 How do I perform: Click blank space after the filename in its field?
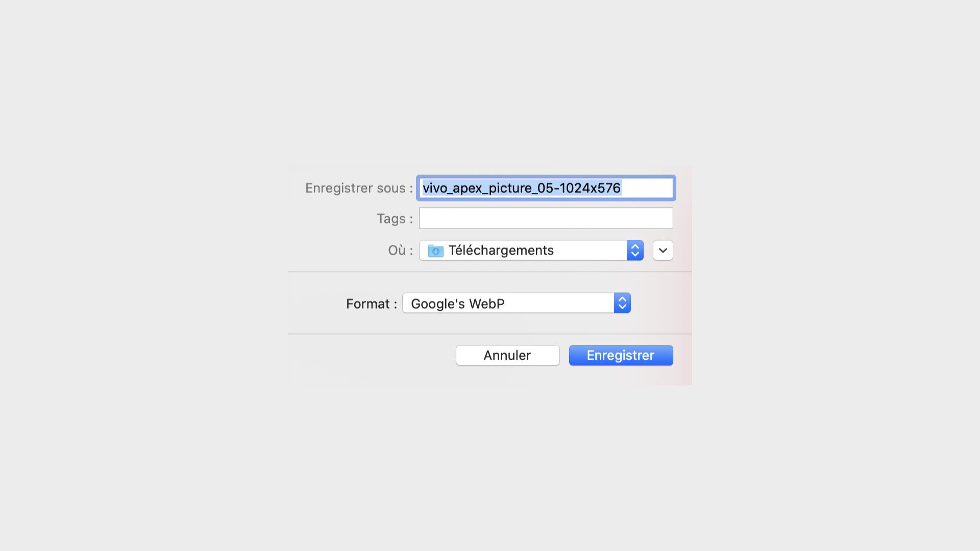(x=646, y=188)
